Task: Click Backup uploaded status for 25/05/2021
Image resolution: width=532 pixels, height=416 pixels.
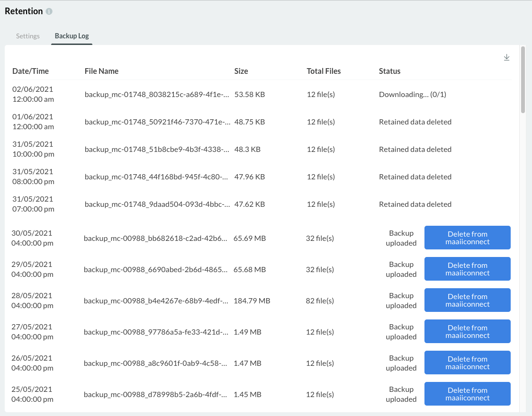Action: 401,394
